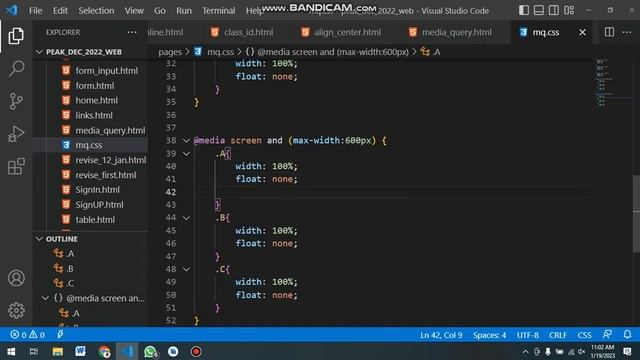Toggle primary side bar layout icon
This screenshot has width=640, height=360.
524,10
